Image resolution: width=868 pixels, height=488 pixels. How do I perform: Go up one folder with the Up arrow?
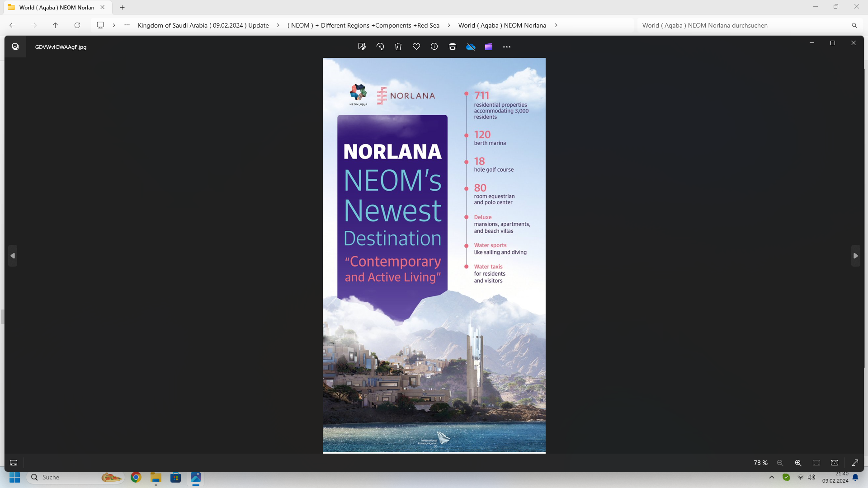56,25
